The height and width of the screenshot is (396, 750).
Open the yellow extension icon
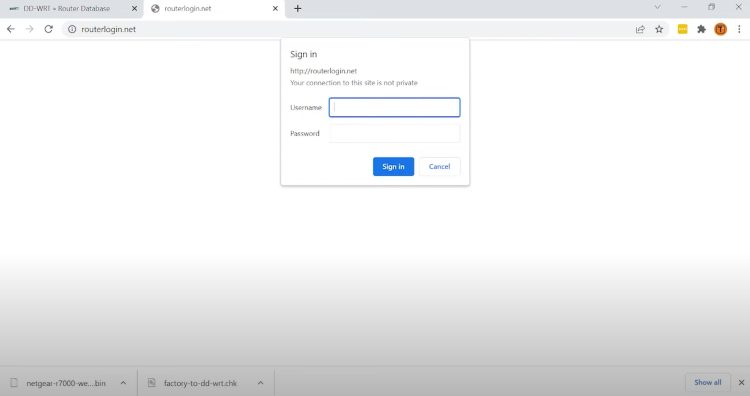pos(683,29)
